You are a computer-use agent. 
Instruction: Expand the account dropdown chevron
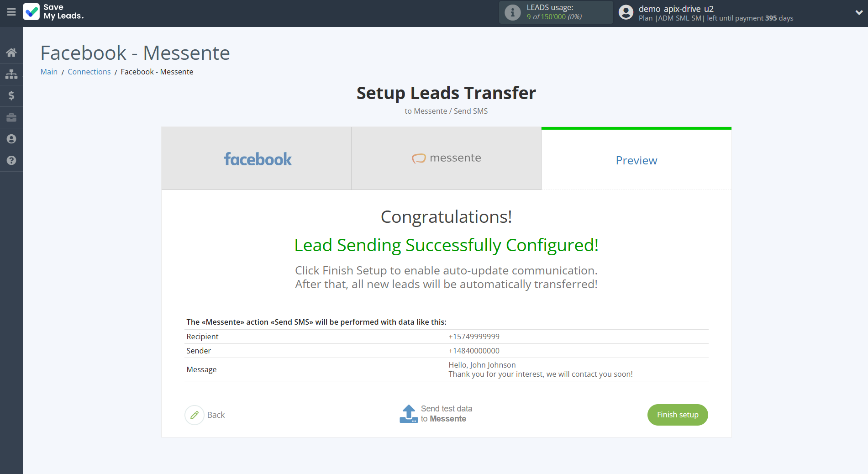[x=858, y=12]
